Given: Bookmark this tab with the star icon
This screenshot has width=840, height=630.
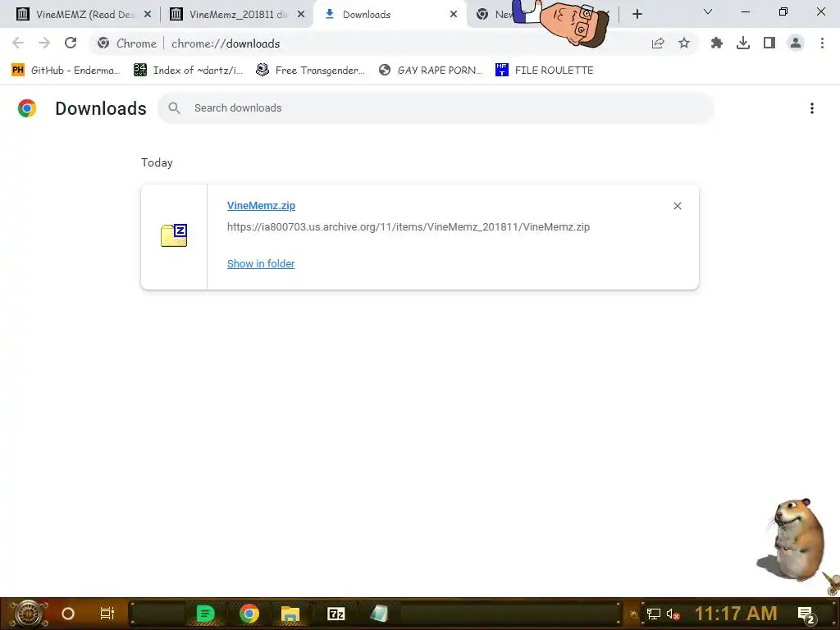Looking at the screenshot, I should tap(684, 43).
